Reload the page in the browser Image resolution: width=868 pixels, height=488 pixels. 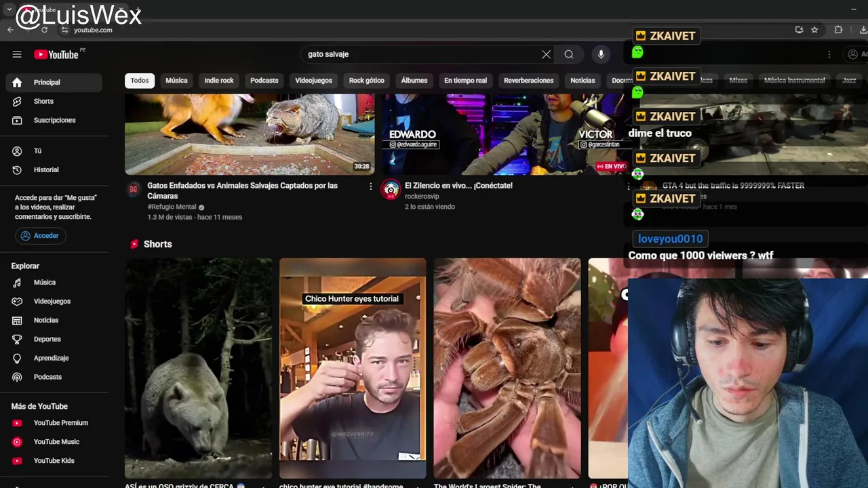tap(45, 30)
